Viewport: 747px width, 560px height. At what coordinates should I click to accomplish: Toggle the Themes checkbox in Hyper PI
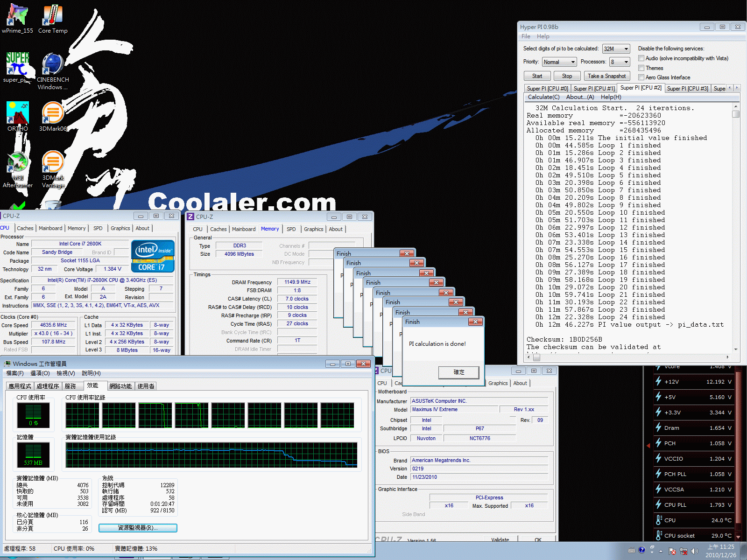click(x=641, y=68)
